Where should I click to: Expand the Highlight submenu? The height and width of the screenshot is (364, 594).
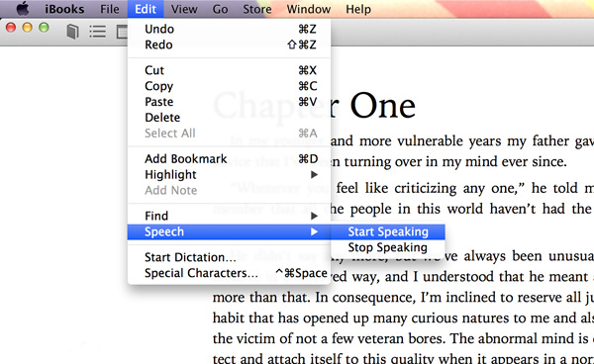(x=230, y=174)
